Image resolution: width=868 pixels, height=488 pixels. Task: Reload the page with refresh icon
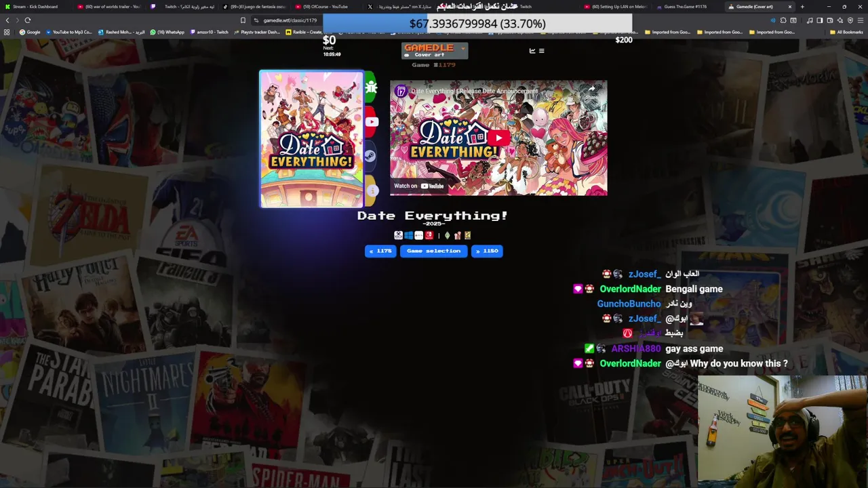click(x=28, y=20)
